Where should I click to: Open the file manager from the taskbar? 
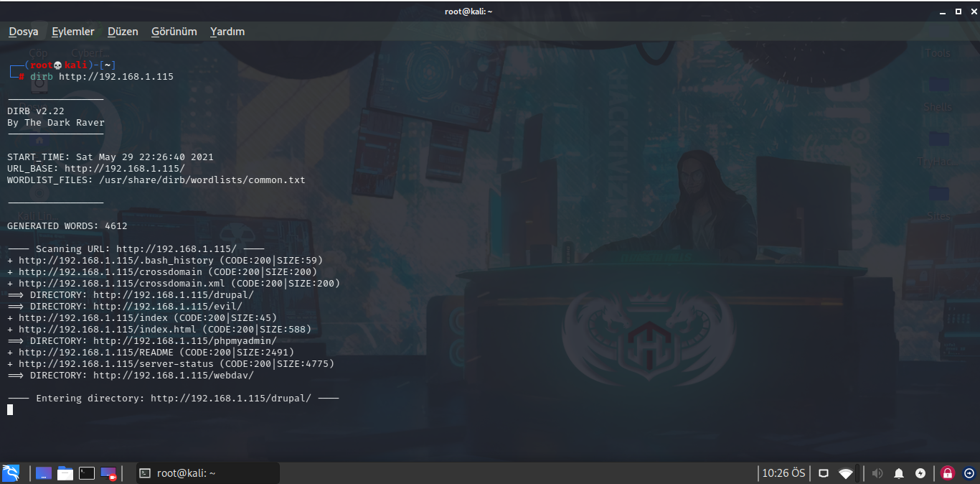(65, 473)
